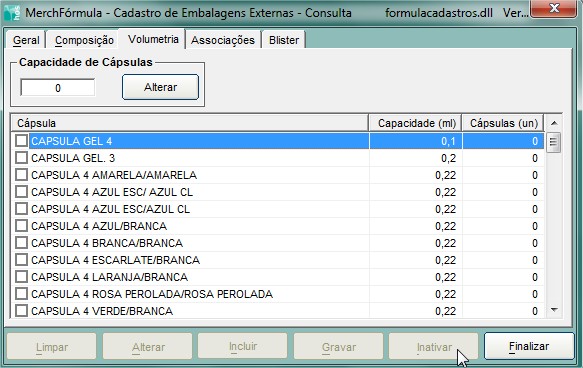
Task: Select the CAPSULA GEL 4 row text
Action: pos(71,141)
